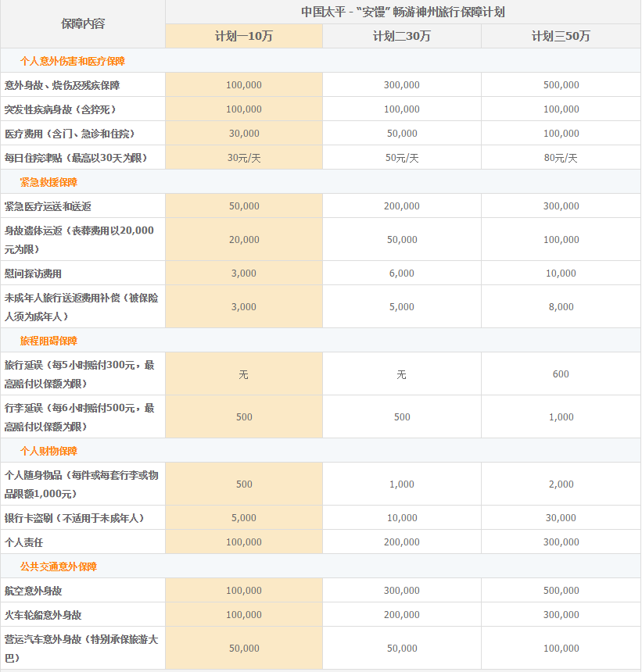Click 10,000 in the 慰问探访费用 row

pos(561,273)
